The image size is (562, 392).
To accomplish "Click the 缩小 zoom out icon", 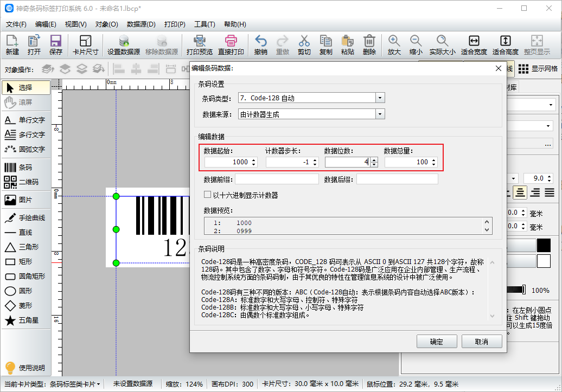I will point(416,45).
